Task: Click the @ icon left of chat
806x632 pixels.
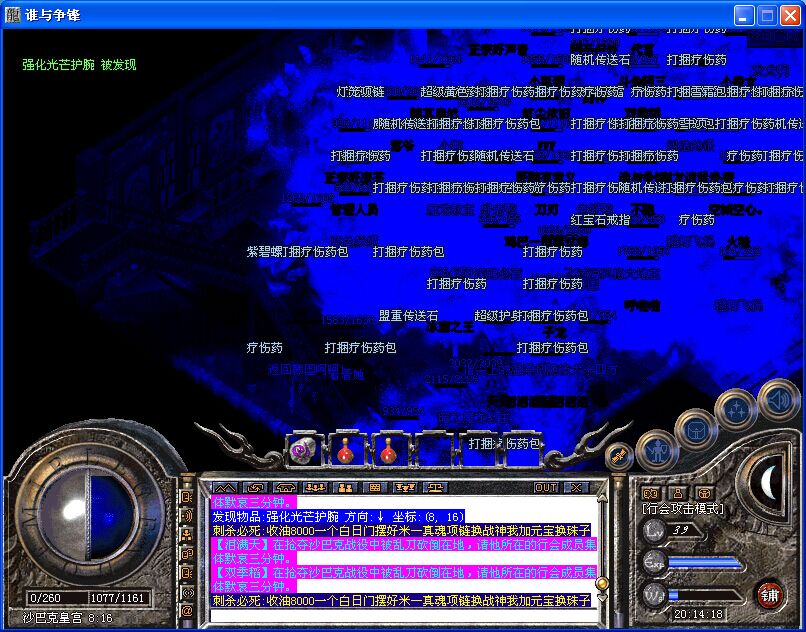Action: click(x=187, y=610)
